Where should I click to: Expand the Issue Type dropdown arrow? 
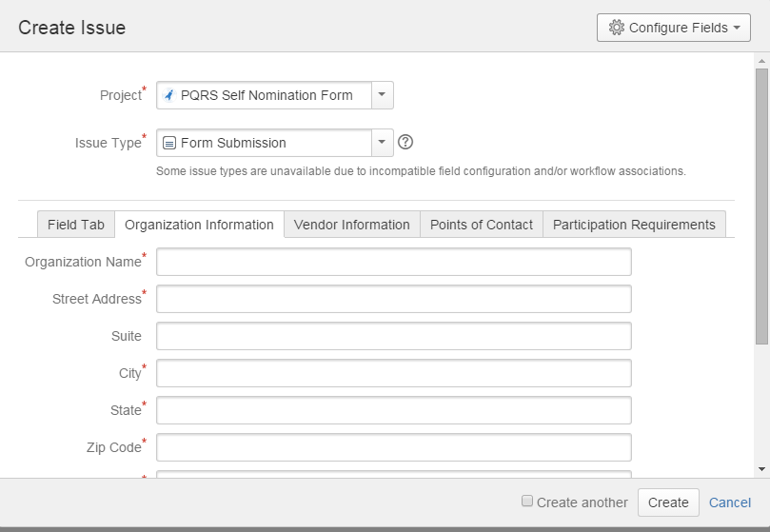tap(382, 143)
